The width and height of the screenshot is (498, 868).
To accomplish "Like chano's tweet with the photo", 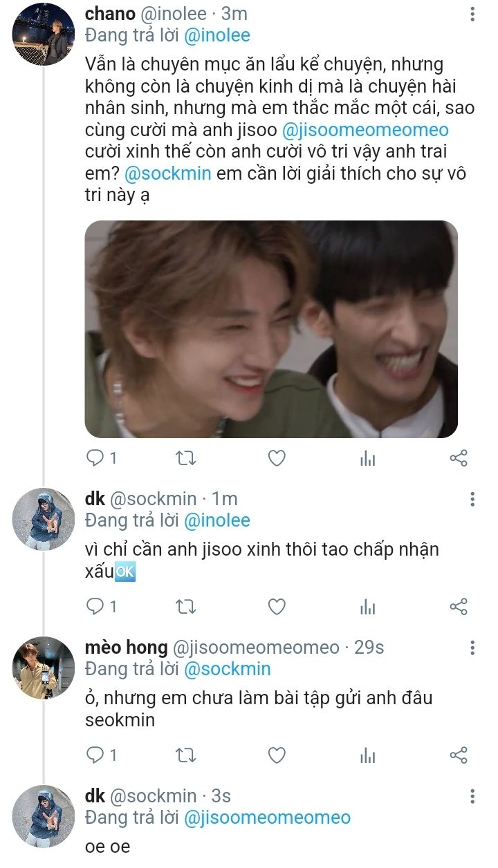I will tap(277, 457).
